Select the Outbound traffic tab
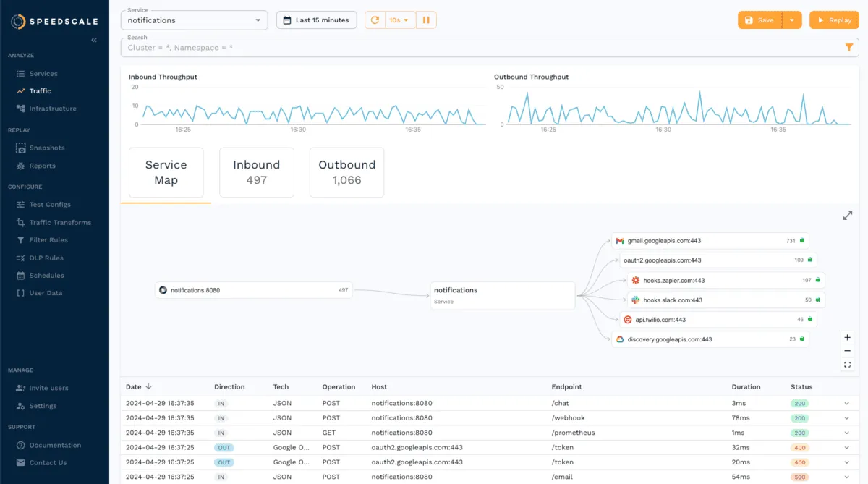The height and width of the screenshot is (484, 868). [x=346, y=171]
